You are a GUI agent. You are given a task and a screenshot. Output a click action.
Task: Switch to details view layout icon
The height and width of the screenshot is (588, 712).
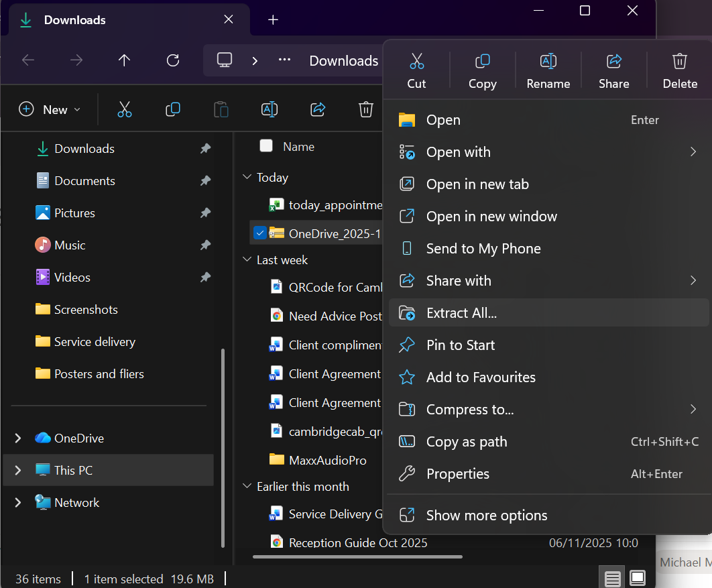[611, 578]
